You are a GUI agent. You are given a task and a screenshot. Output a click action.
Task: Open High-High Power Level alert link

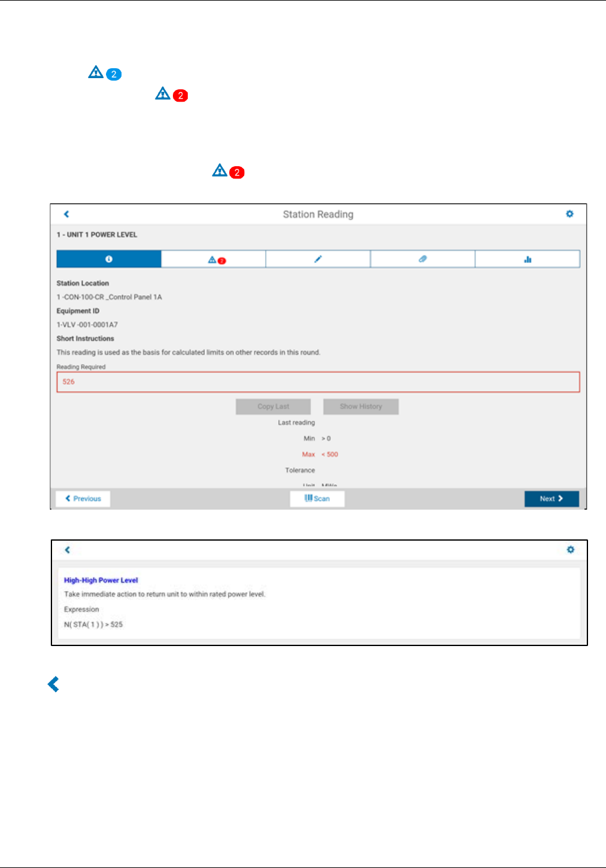click(101, 580)
